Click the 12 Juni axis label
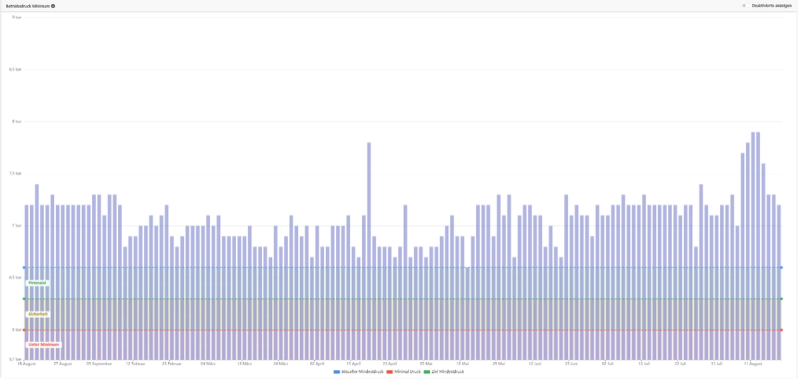Viewport: 800px width, 380px height. (x=535, y=364)
